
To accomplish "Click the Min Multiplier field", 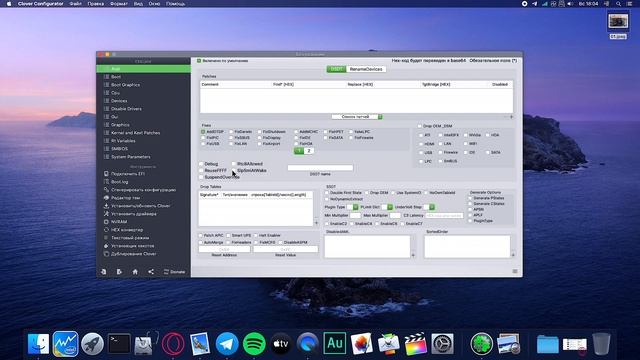I will (355, 215).
